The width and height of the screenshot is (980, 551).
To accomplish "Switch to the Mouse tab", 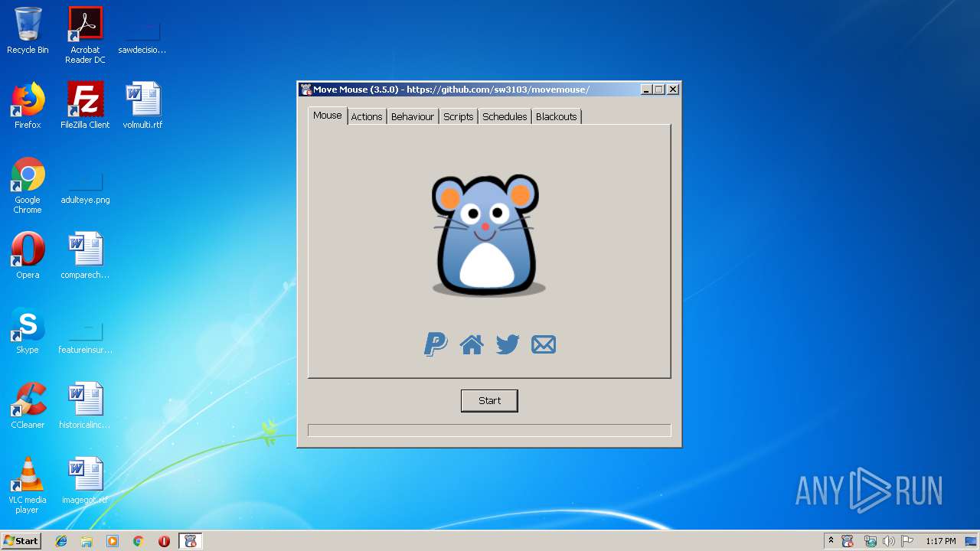I will 328,116.
